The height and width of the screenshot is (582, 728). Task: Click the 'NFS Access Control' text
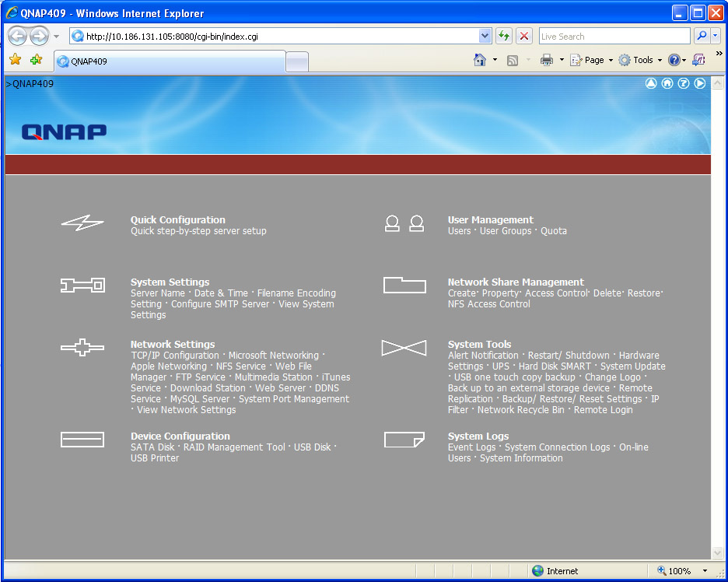(x=489, y=303)
